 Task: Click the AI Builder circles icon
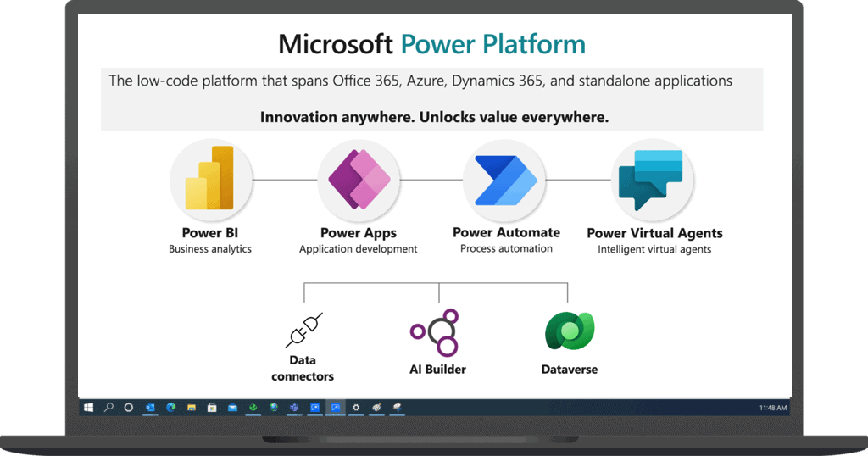[x=435, y=332]
